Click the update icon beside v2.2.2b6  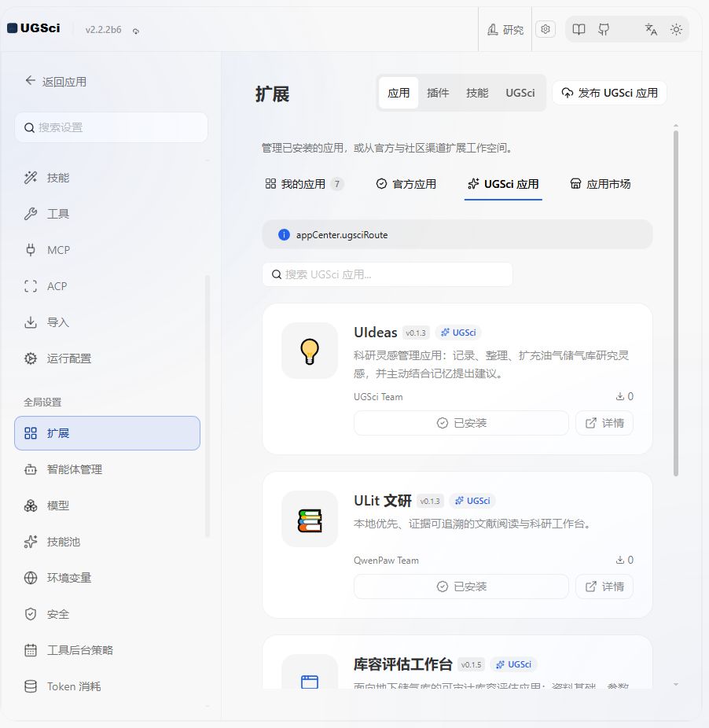tap(135, 31)
